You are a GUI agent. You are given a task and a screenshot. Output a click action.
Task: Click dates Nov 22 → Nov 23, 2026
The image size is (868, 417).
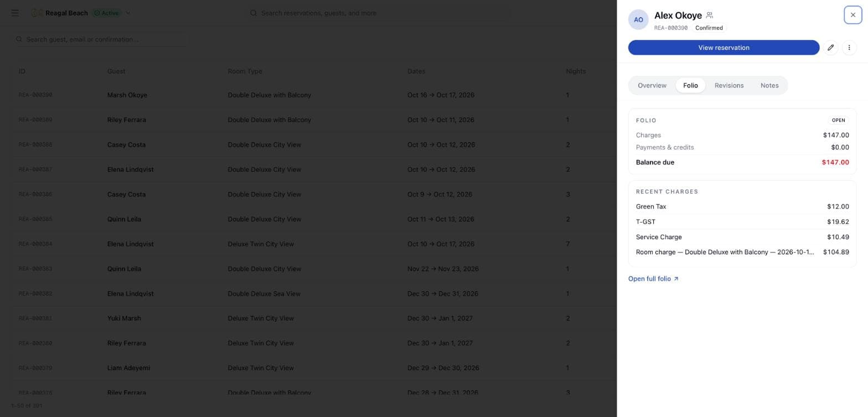click(443, 269)
